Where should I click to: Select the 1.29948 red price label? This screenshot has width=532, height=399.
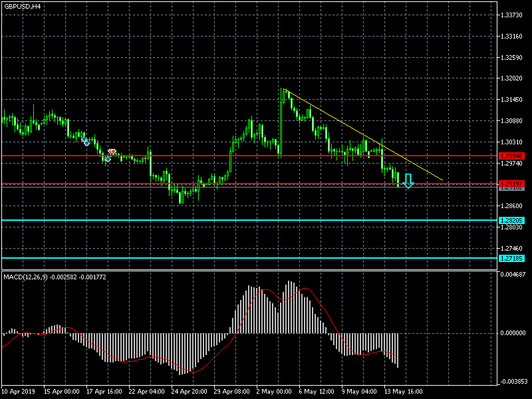click(x=511, y=156)
